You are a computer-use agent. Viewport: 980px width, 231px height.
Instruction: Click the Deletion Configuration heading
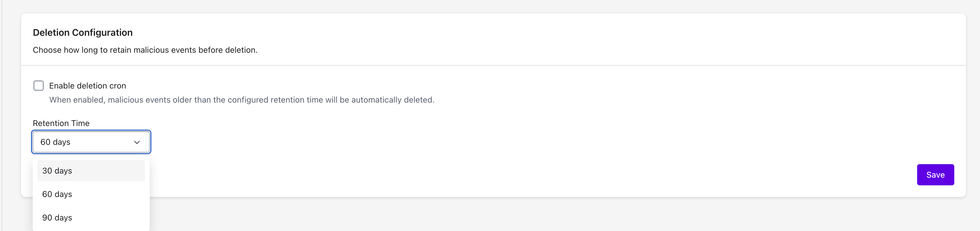coord(82,33)
